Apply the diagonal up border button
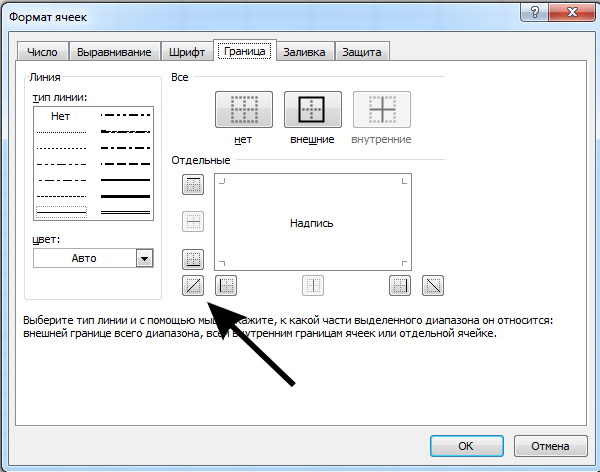This screenshot has height=472, width=600. (x=193, y=285)
